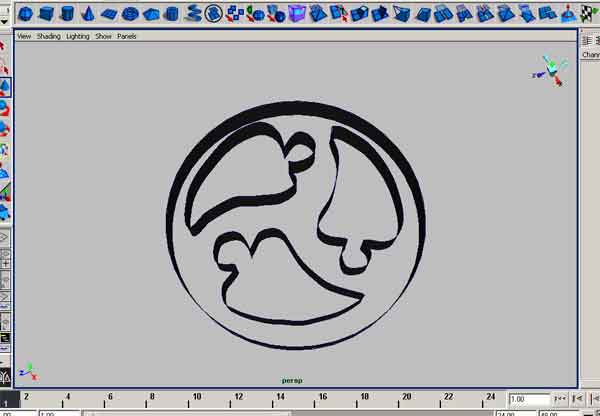This screenshot has height=416, width=600.
Task: Click the purple transparent cube shelf icon
Action: click(297, 13)
